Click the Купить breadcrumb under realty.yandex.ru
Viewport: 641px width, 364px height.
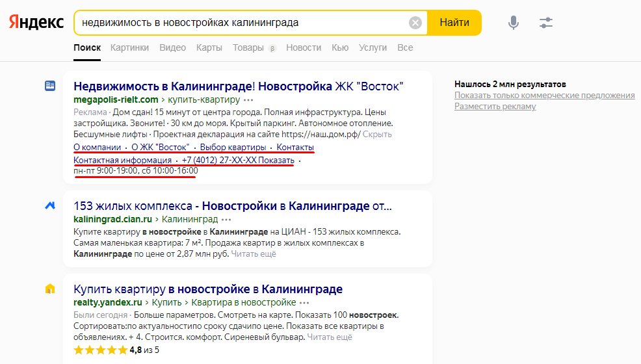167,303
